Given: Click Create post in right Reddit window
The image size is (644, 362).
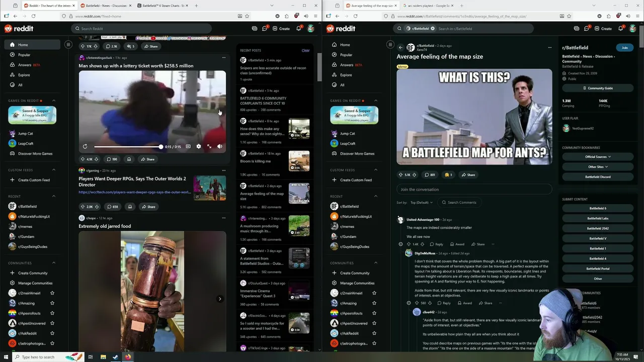Looking at the screenshot, I should click(603, 29).
